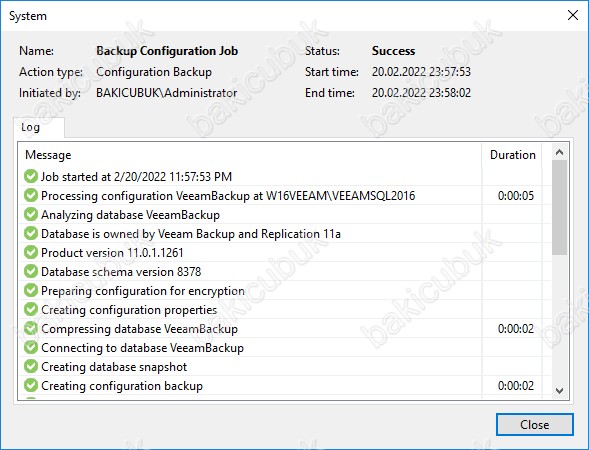The height and width of the screenshot is (450, 589).
Task: Click green check for 'Creating database snapshot'
Action: coord(31,366)
